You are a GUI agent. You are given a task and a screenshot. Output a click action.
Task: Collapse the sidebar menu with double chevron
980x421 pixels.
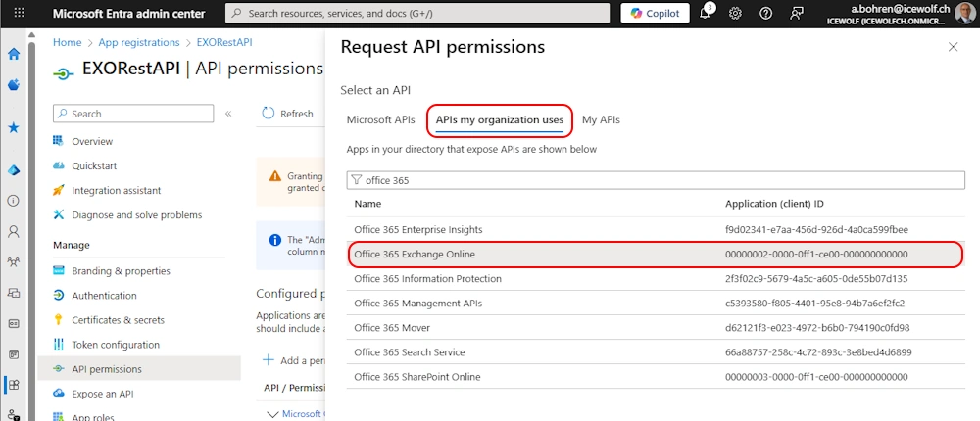[228, 114]
